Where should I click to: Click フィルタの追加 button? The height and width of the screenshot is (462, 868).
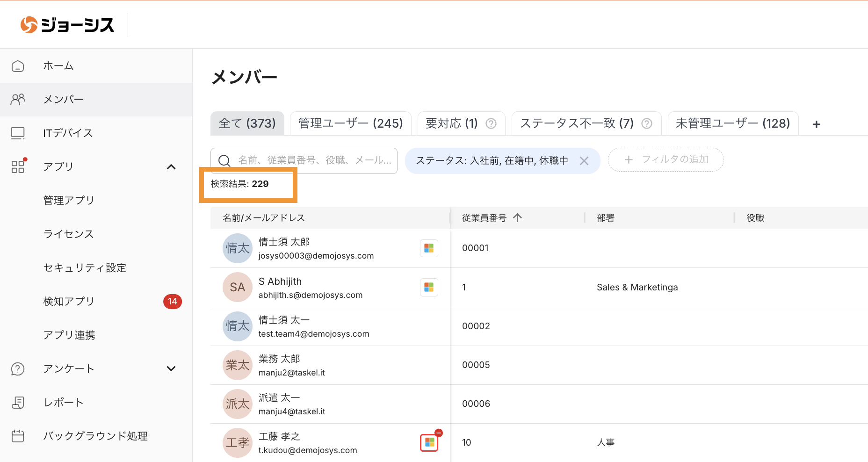point(665,160)
